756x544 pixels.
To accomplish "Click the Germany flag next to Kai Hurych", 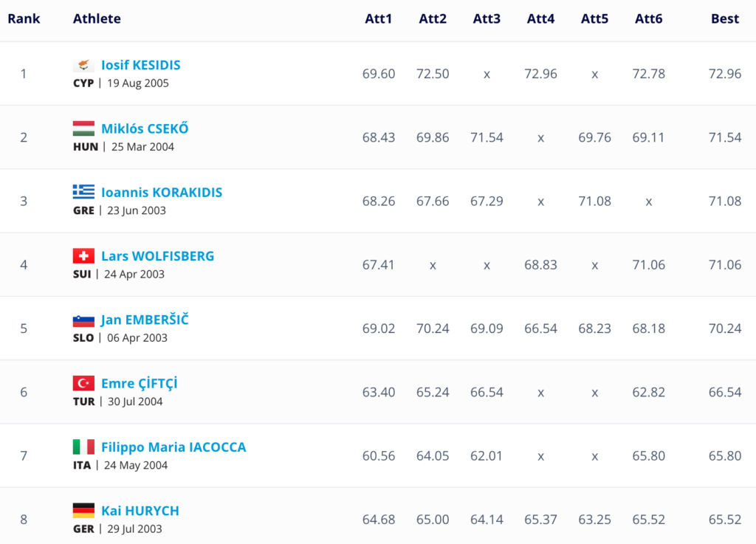I will coord(83,510).
